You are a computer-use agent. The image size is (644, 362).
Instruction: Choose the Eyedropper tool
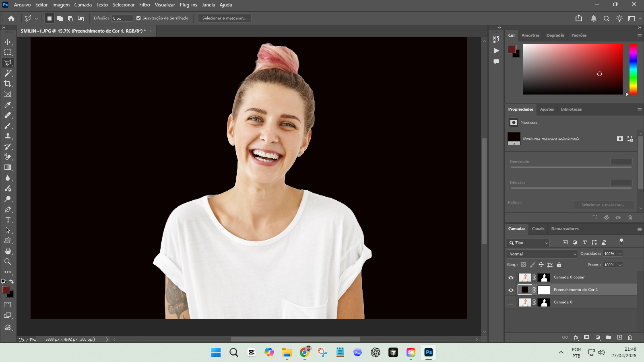[x=8, y=105]
